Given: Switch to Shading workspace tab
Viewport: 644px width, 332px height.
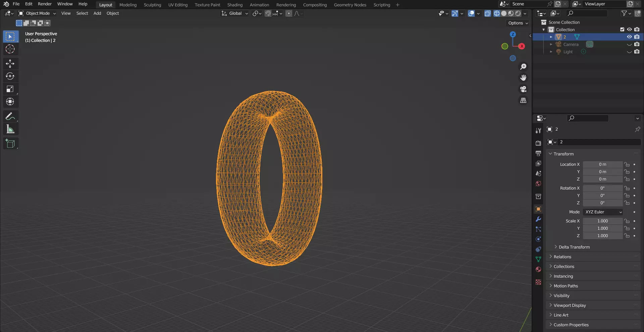Looking at the screenshot, I should [235, 5].
